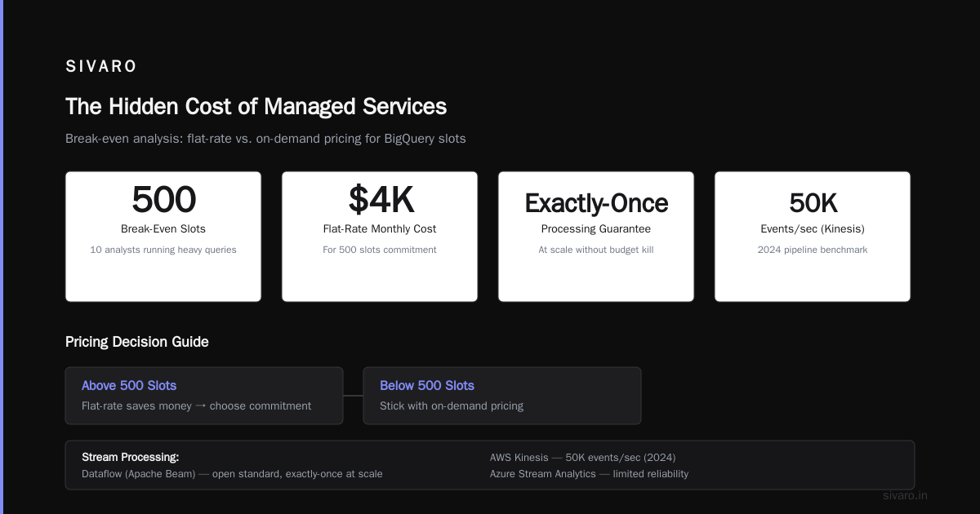Click 'For 500 slots commitment' caption
This screenshot has width=980, height=514.
(380, 250)
